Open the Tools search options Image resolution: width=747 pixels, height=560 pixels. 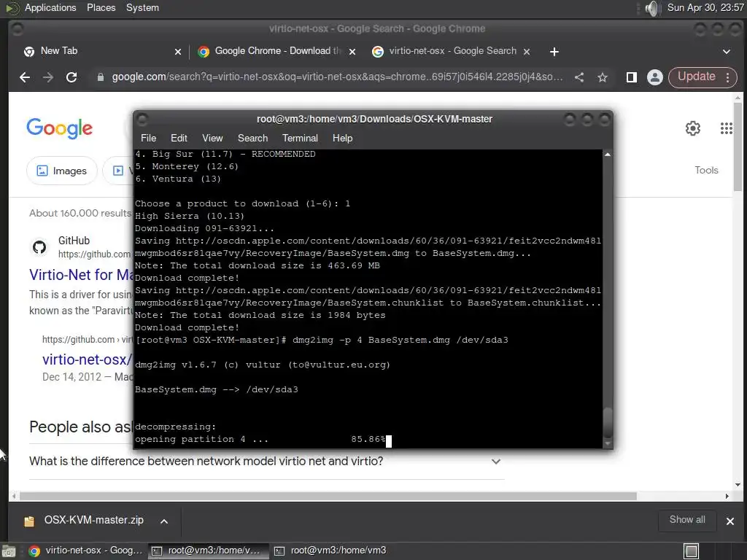coord(706,170)
